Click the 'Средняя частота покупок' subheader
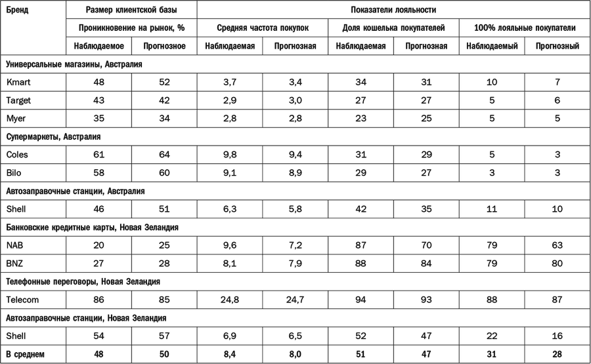 click(262, 28)
